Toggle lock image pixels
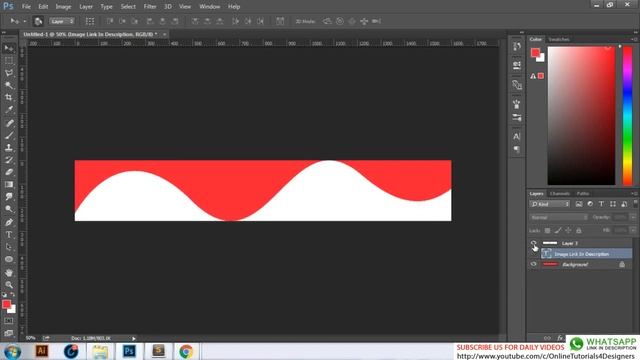640x360 pixels. [x=558, y=231]
